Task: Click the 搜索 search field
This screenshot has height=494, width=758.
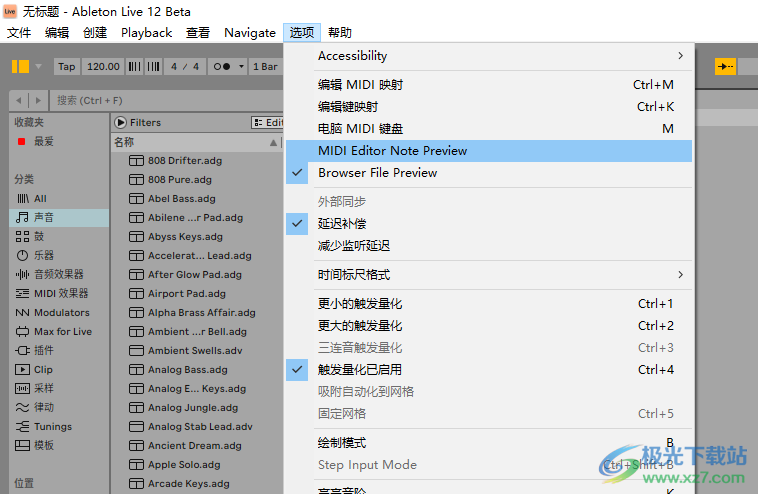Action: pyautogui.click(x=167, y=101)
